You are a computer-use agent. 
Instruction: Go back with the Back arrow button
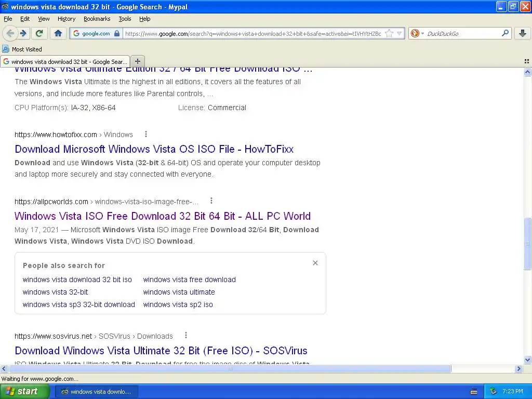[x=10, y=33]
